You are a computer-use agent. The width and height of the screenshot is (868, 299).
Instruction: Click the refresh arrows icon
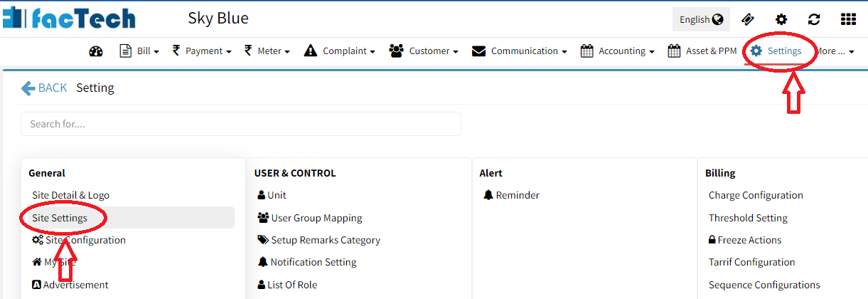[x=814, y=20]
